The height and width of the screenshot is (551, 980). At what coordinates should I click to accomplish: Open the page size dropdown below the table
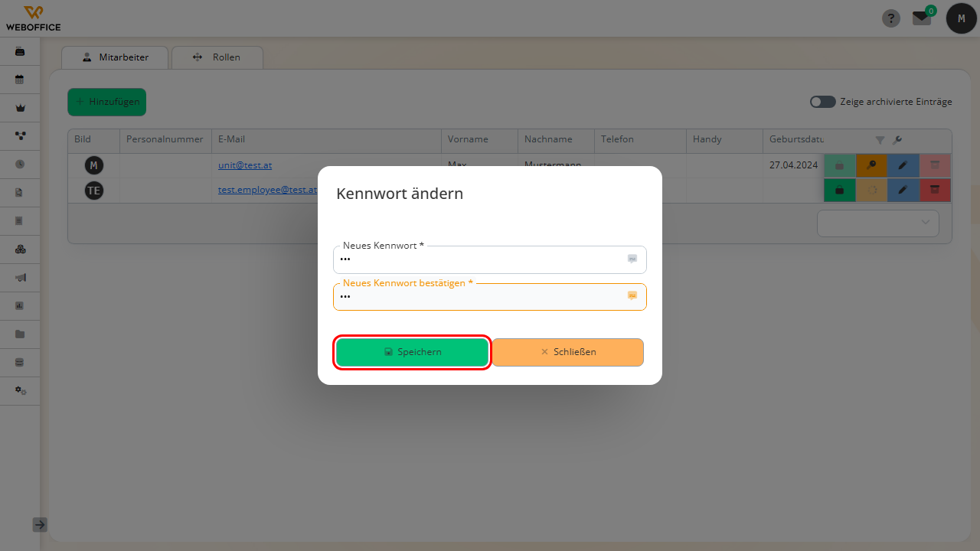(x=878, y=223)
